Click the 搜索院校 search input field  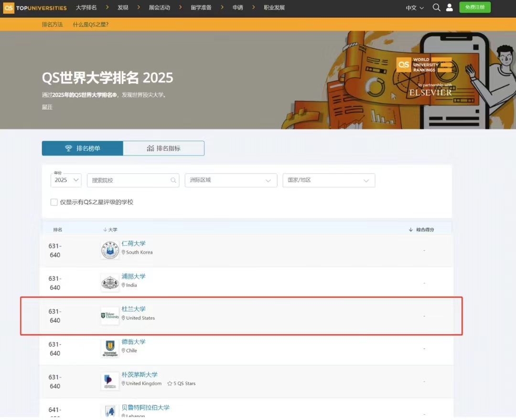130,180
